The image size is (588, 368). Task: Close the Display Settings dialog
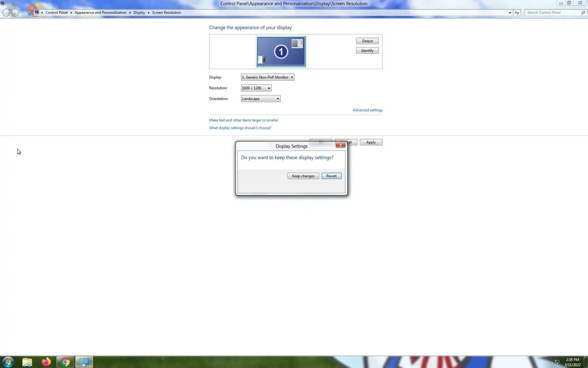coord(340,145)
